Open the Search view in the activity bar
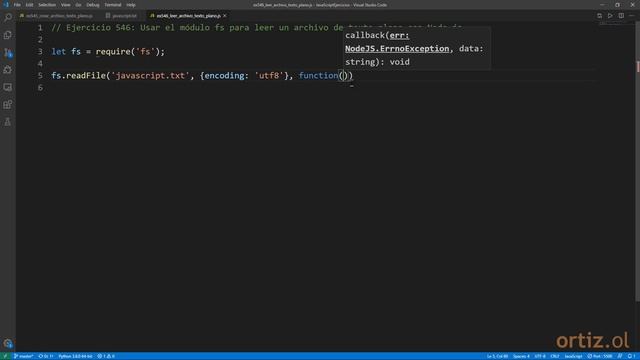640x360 pixels. pyautogui.click(x=8, y=17)
